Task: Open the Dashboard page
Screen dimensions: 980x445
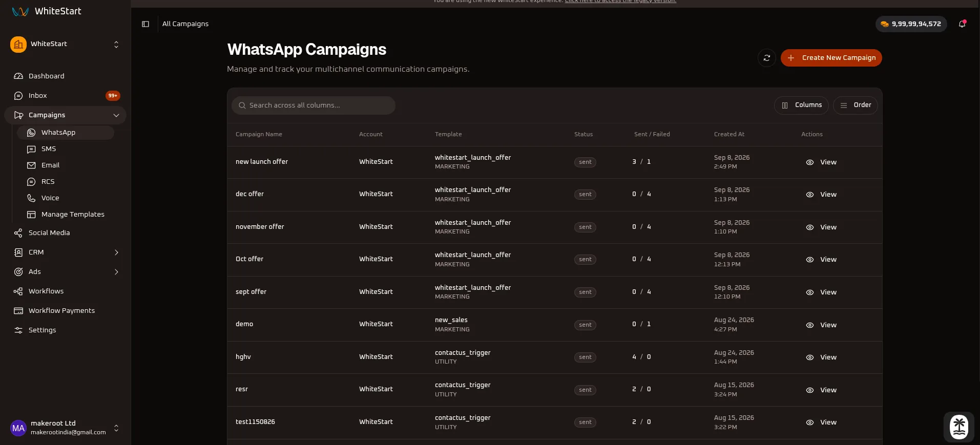Action: (65, 76)
